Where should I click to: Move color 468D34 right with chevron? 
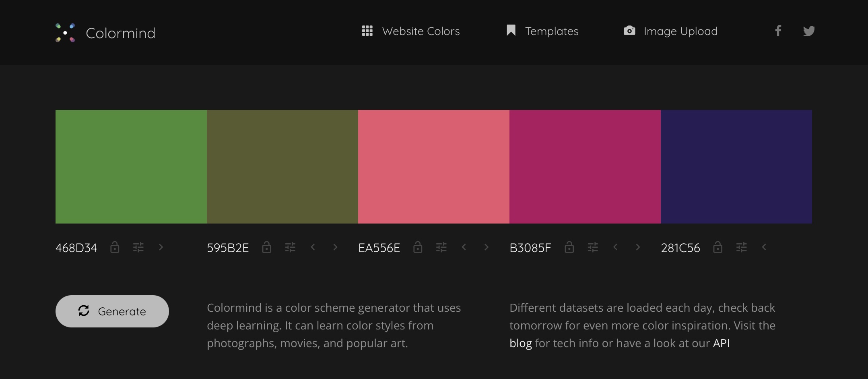point(161,247)
